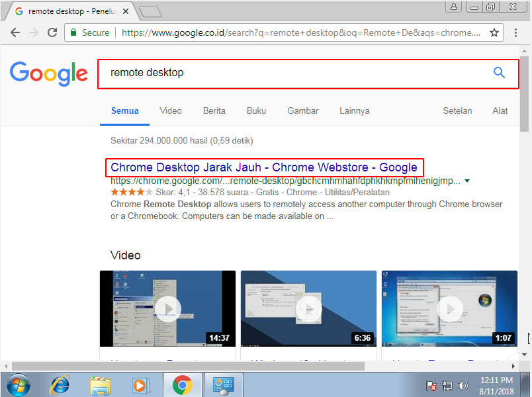Screen dimensions: 532x397
Task: Click the Chrome user profile icon
Action: (454, 7)
